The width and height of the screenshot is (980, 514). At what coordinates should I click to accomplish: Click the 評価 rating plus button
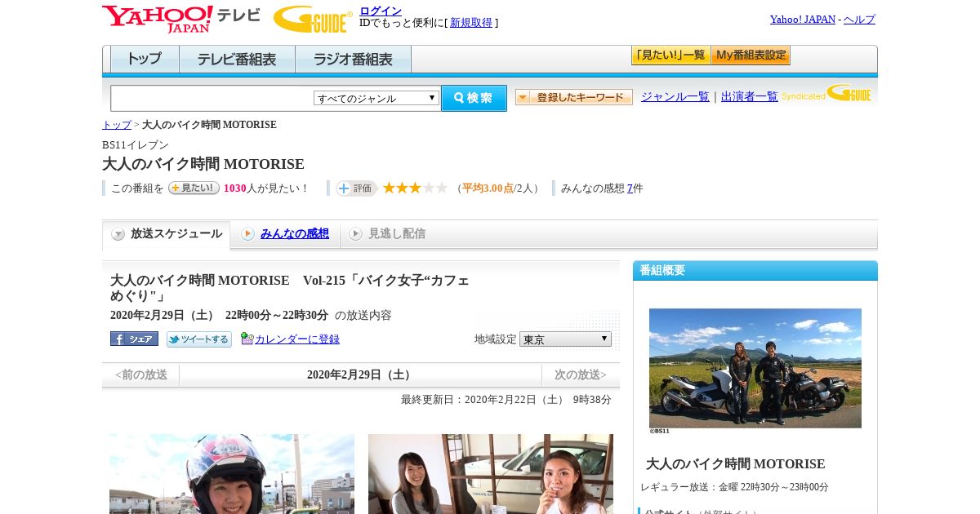(356, 188)
